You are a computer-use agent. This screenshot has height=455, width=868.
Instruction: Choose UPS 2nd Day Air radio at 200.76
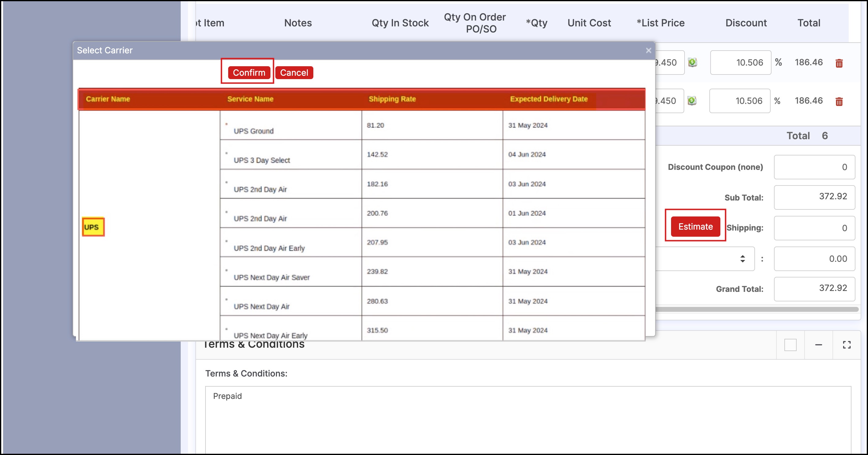[226, 212]
